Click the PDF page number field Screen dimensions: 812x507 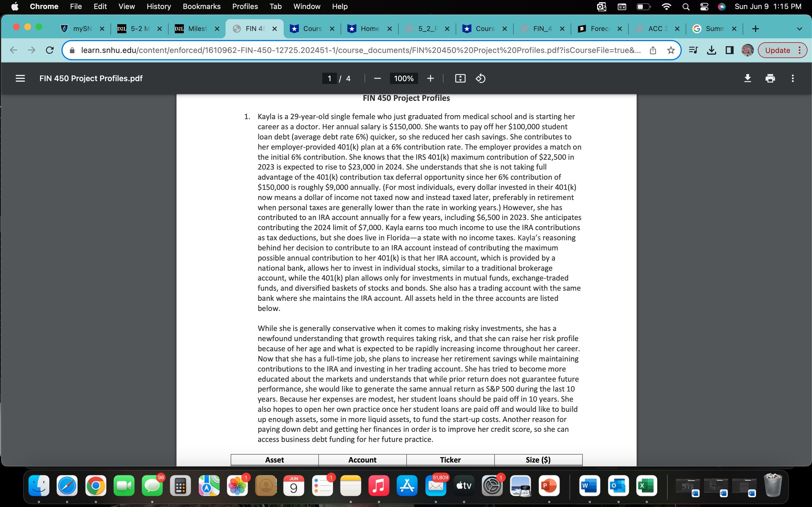pos(329,79)
